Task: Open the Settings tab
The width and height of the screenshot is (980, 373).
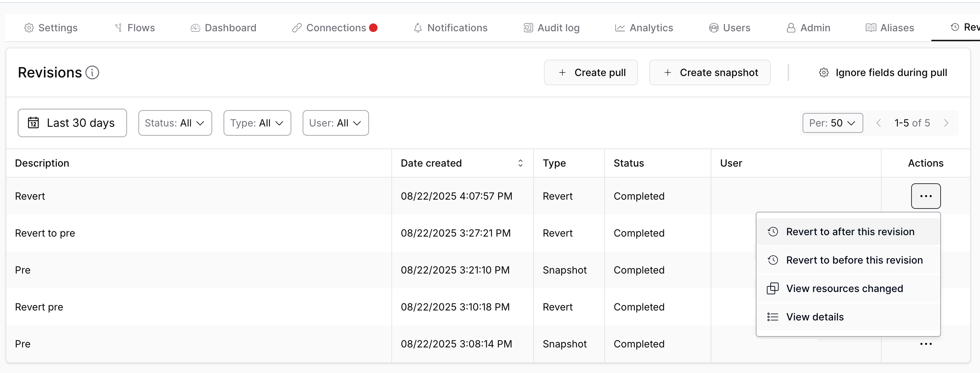Action: tap(51, 28)
